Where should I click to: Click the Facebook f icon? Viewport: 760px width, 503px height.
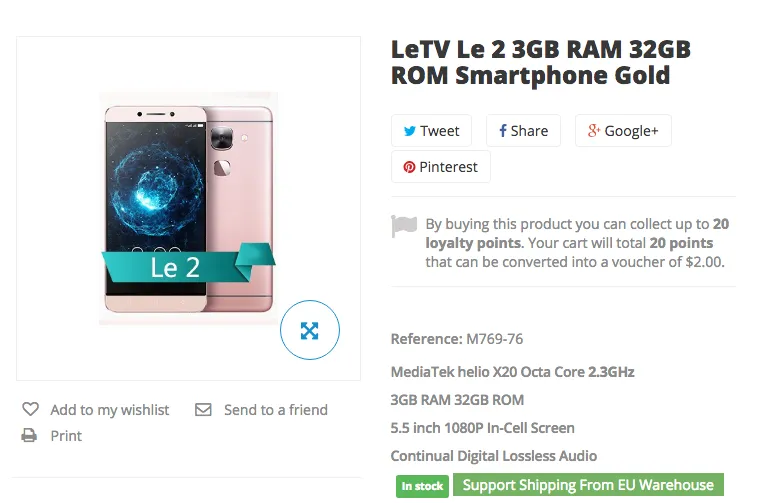click(x=503, y=131)
